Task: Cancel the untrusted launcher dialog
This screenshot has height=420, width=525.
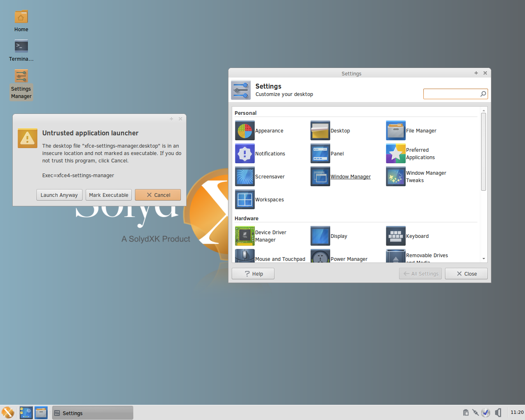Action: tap(158, 195)
